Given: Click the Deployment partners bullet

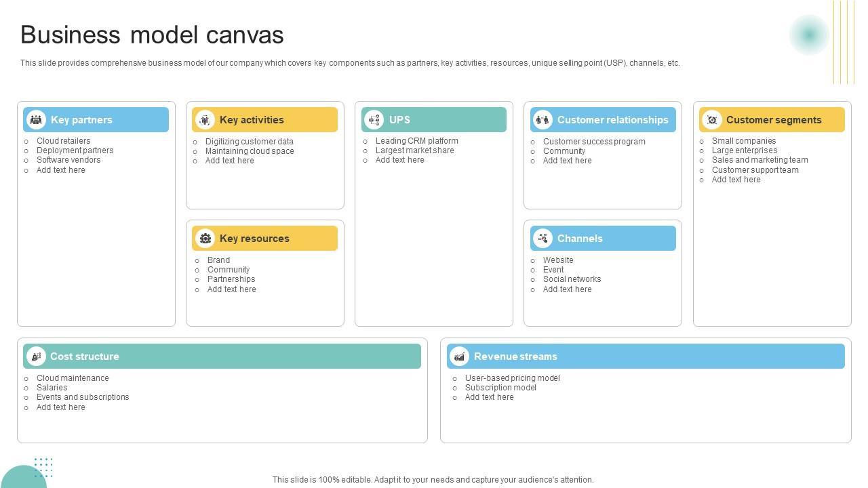Looking at the screenshot, I should [x=75, y=150].
